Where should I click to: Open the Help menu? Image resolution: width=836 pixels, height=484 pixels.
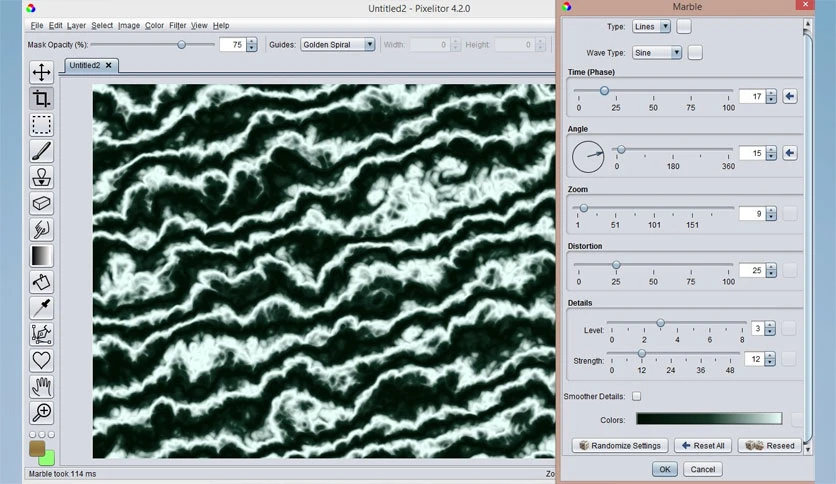pos(221,25)
